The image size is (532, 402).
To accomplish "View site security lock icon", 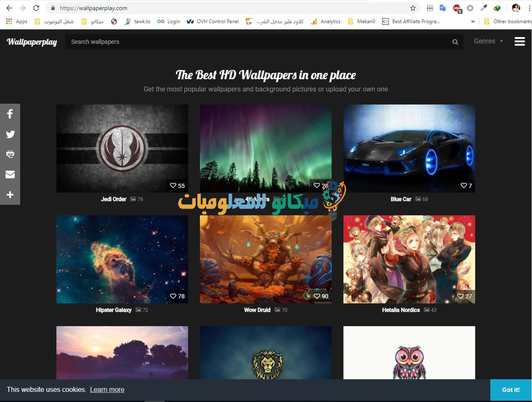I will (53, 8).
